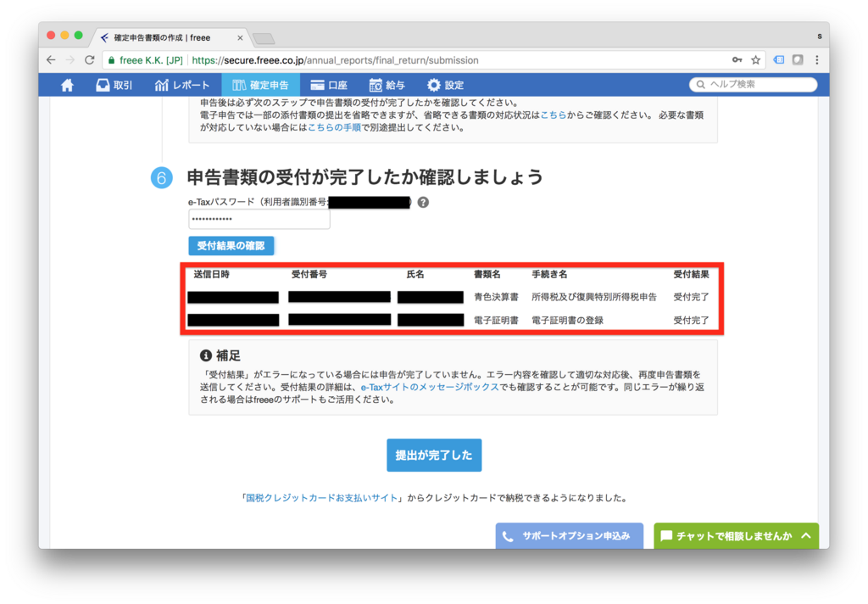Open the 給与 menu
Screen dimensions: 868x604
click(387, 85)
